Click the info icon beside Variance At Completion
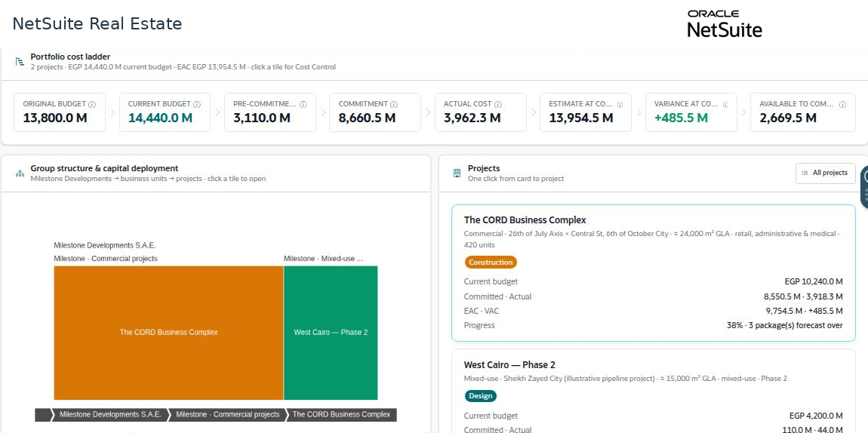 [x=725, y=104]
